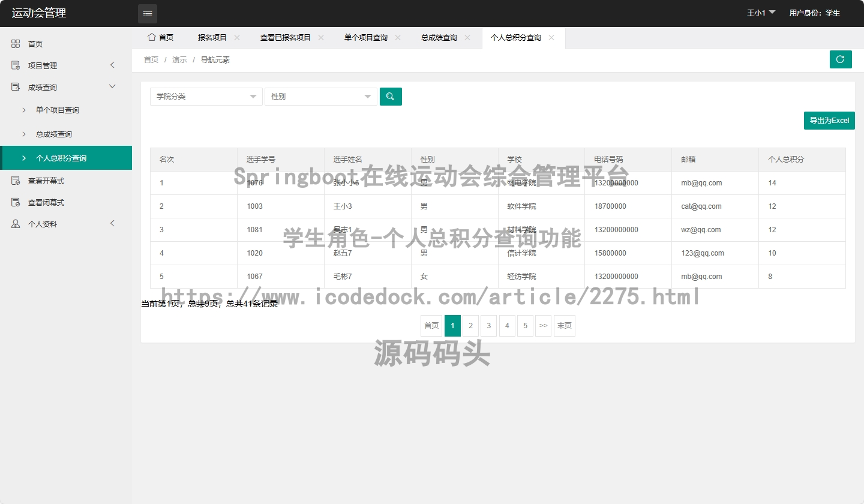Close the 总成绩查询 tab
Viewport: 864px width, 504px height.
[x=467, y=37]
